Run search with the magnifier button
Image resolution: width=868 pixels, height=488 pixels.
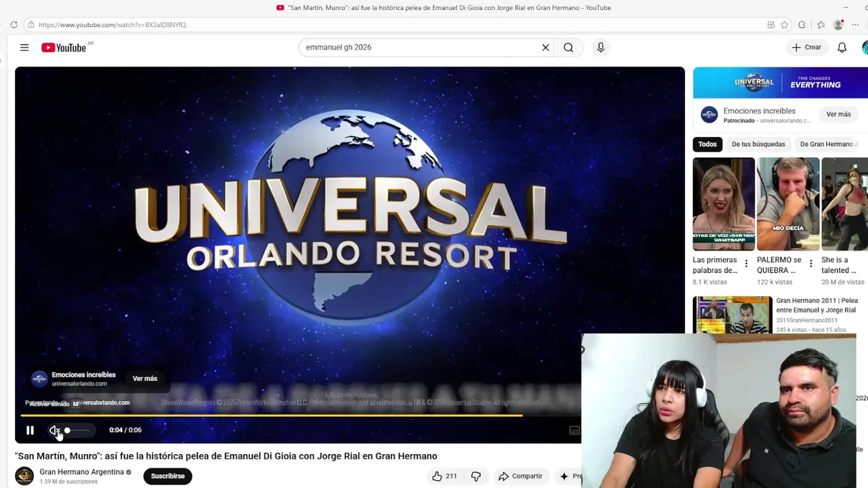click(x=568, y=47)
